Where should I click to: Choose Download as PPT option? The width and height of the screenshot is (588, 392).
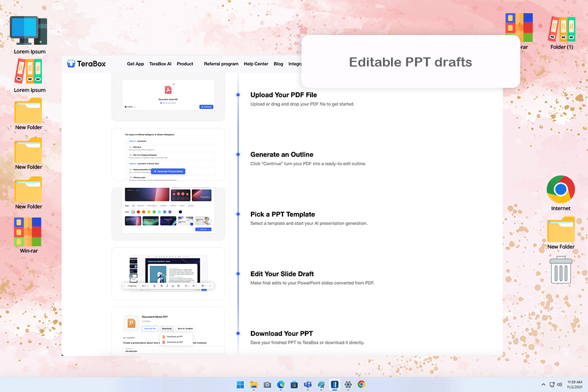tap(173, 336)
